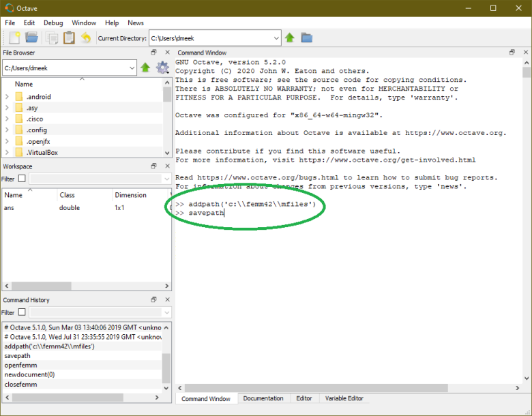Image resolution: width=532 pixels, height=416 pixels.
Task: Open the Edit menu
Action: click(x=29, y=23)
